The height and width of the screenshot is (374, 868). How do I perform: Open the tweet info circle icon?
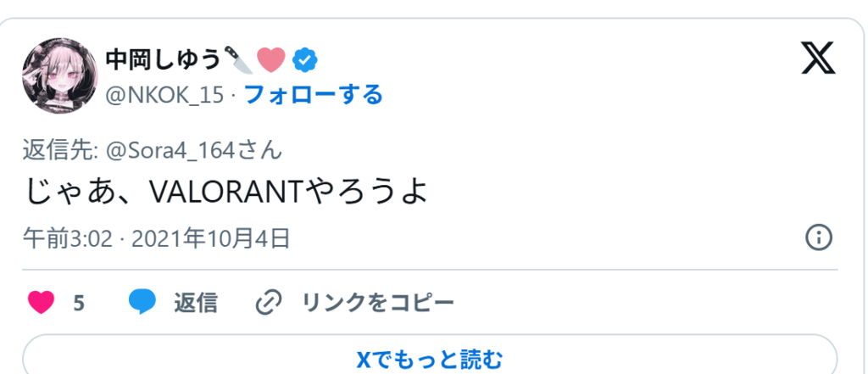tap(818, 238)
